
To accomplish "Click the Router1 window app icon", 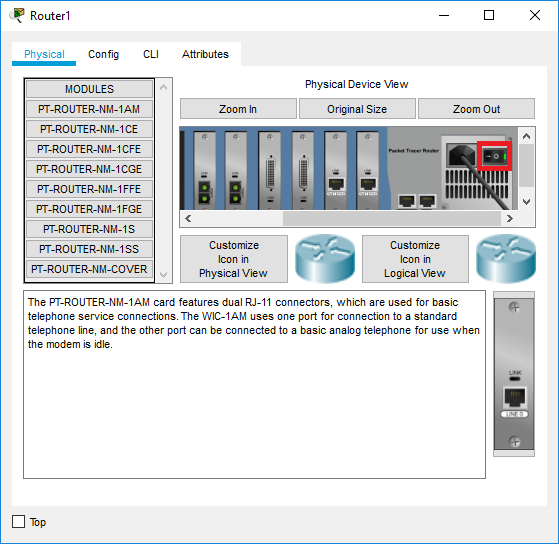I will [17, 15].
